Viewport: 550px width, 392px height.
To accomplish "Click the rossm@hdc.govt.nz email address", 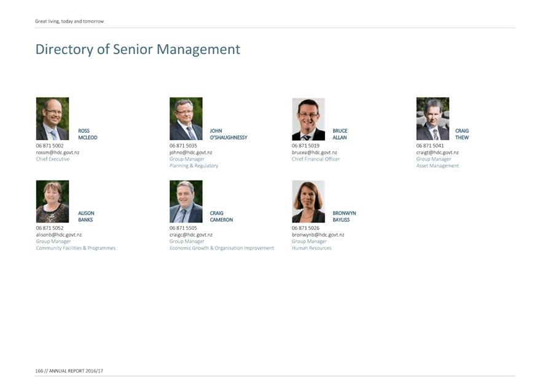I will coord(58,152).
